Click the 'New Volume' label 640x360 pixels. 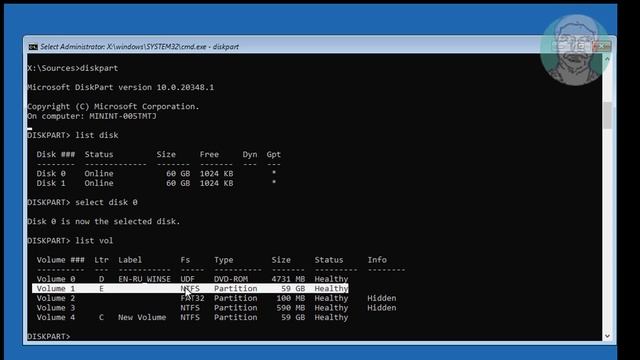click(x=142, y=318)
